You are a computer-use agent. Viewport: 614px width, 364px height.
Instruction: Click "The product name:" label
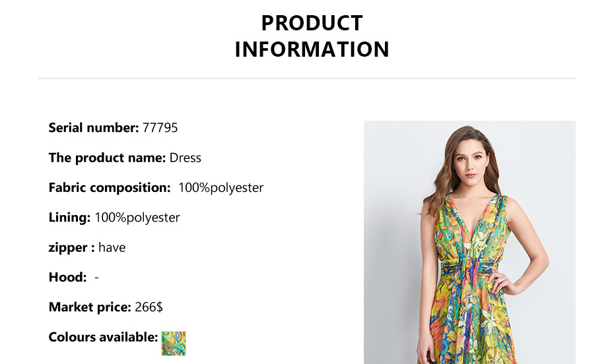107,158
